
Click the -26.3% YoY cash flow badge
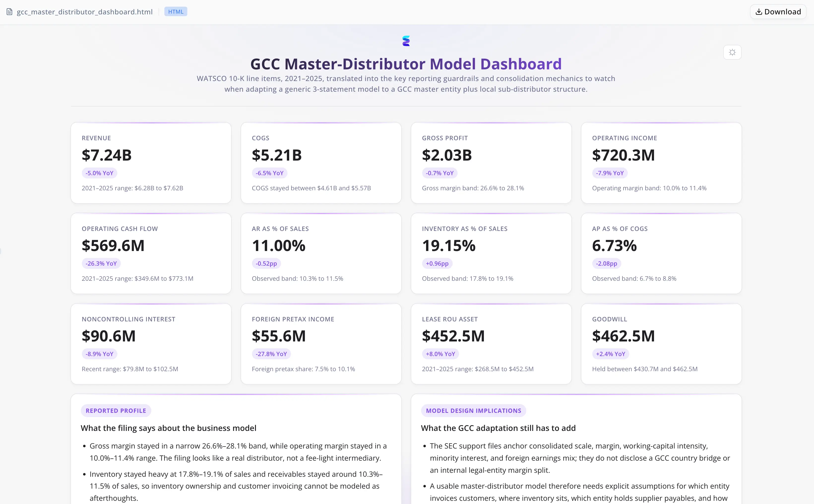(101, 263)
